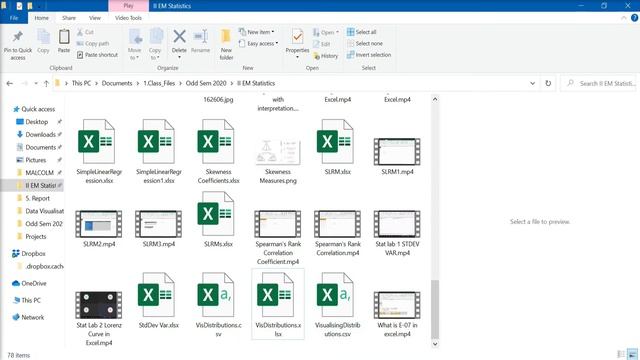Click History in Open group
The width and height of the screenshot is (640, 360).
click(x=326, y=56)
